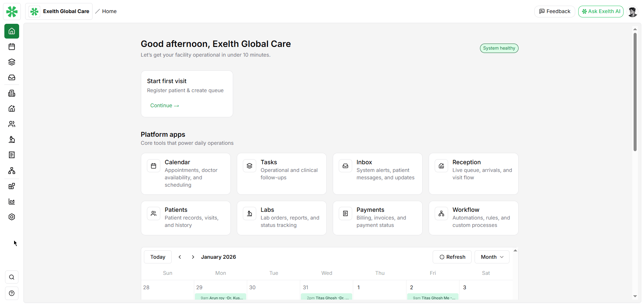The image size is (644, 304).
Task: Click the page vertical scrollbar
Action: [x=635, y=92]
